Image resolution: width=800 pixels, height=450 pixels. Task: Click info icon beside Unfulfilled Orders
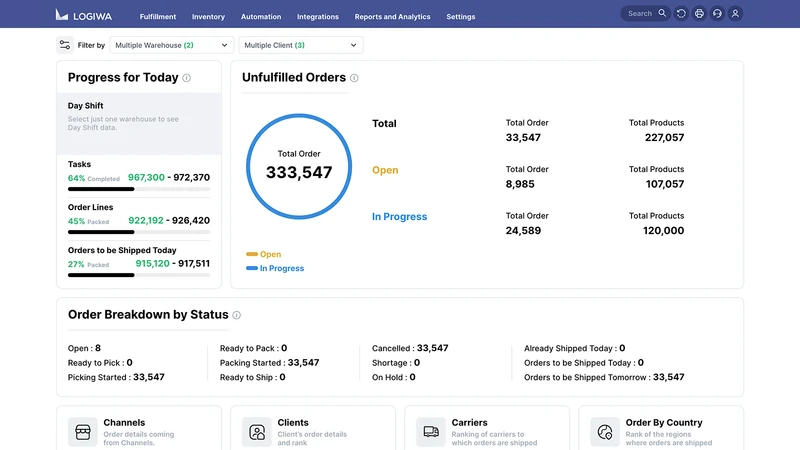point(354,78)
